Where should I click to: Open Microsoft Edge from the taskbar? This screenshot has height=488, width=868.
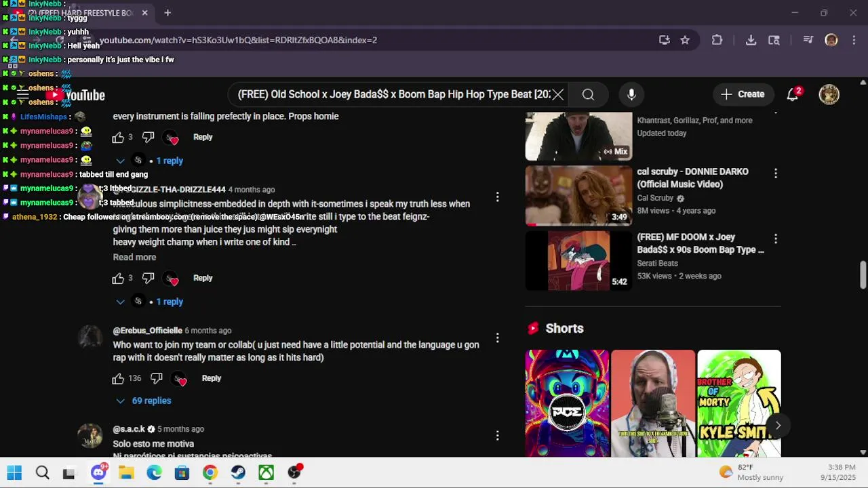[154, 472]
